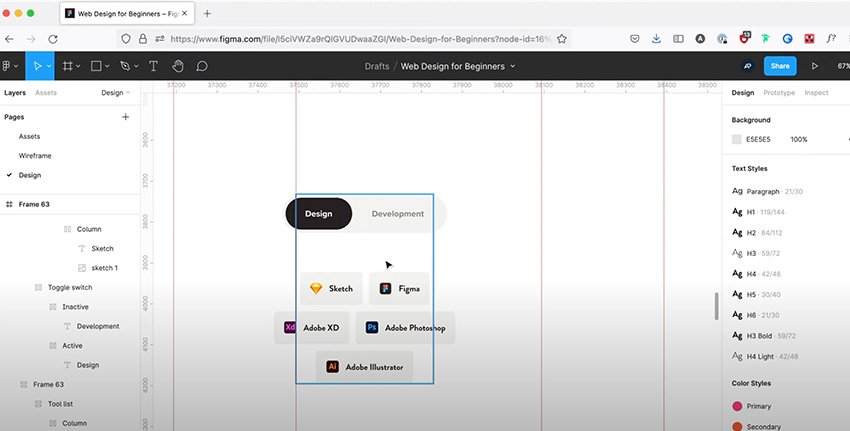Select top-level Frame 63 layer
The height and width of the screenshot is (431, 850).
[x=34, y=204]
